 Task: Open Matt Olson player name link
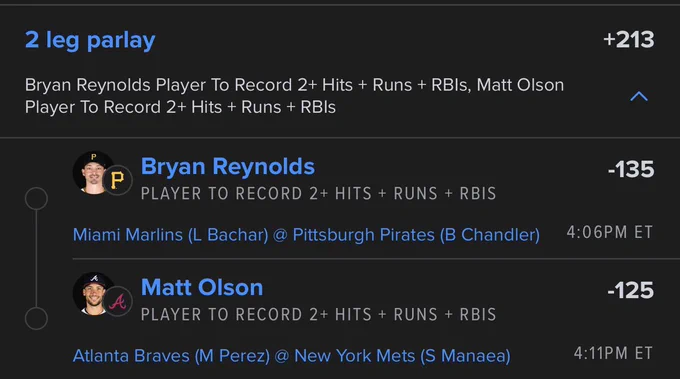(202, 288)
